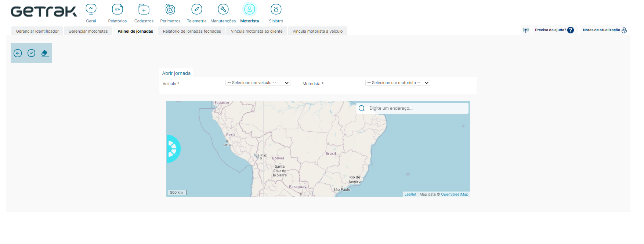Click the Ecuador label on the map
This screenshot has width=644, height=244.
click(x=222, y=103)
